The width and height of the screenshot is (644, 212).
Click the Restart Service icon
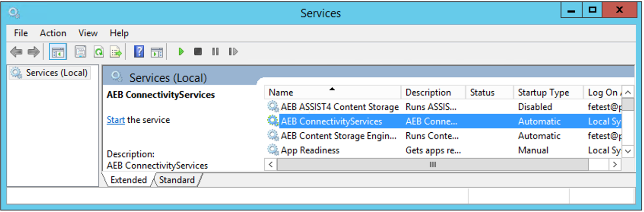tap(233, 52)
